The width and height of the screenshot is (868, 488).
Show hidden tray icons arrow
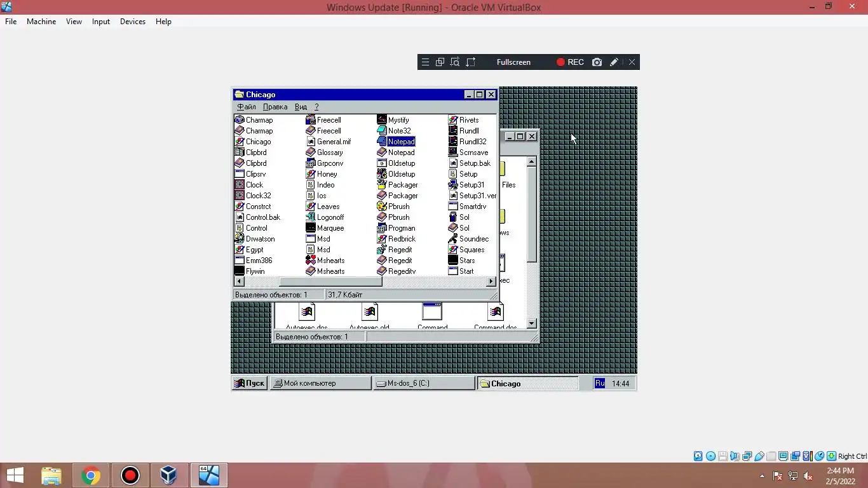pos(762,476)
